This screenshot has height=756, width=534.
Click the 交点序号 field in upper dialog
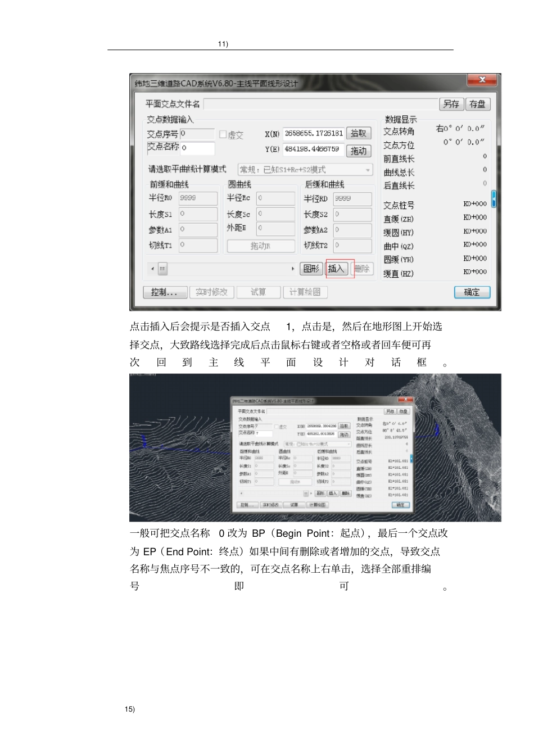[197, 134]
